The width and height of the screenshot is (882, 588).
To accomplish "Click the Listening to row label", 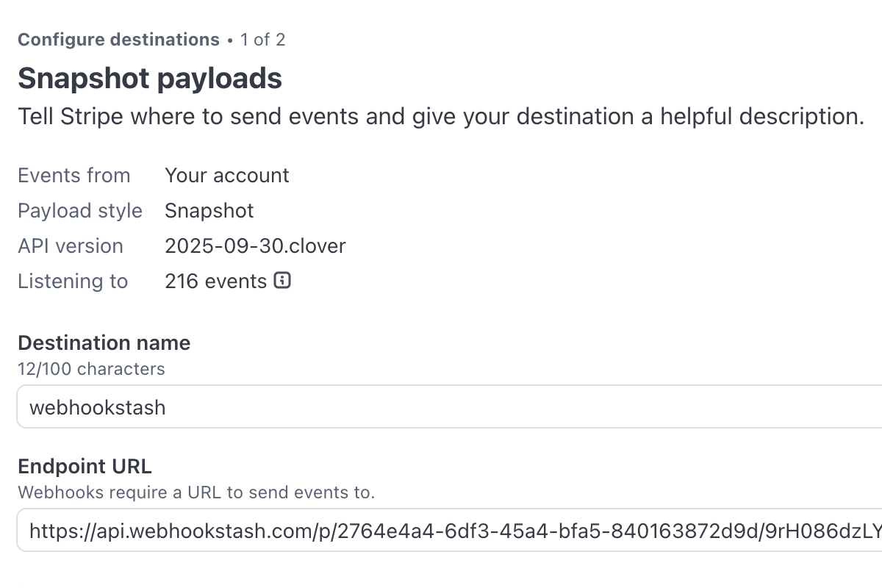I will pos(73,281).
